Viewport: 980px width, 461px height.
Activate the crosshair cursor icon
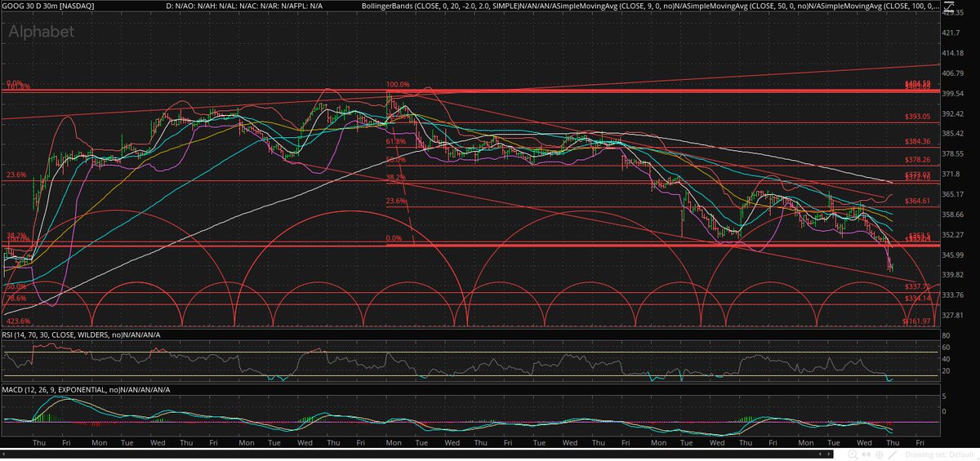[880, 454]
